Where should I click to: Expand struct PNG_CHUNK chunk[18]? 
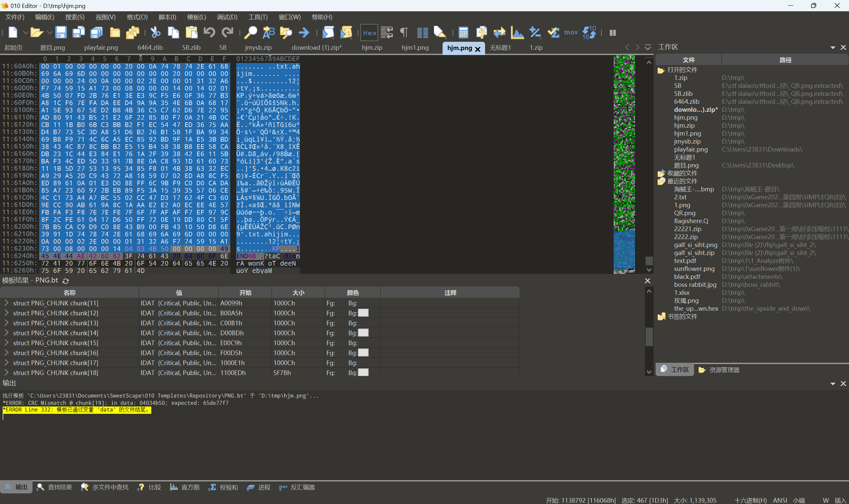6,372
